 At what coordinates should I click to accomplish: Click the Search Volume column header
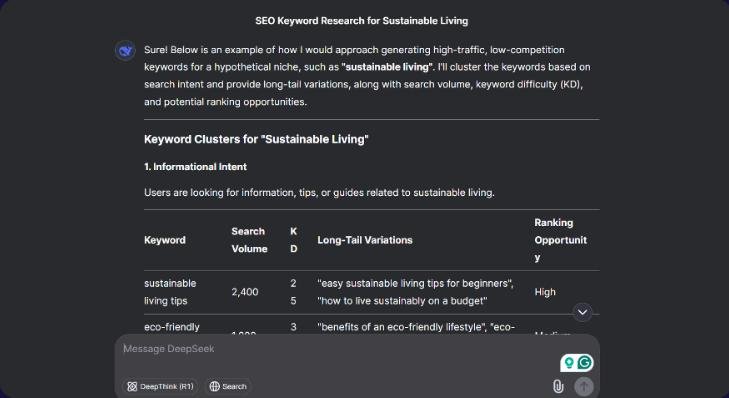tap(249, 240)
